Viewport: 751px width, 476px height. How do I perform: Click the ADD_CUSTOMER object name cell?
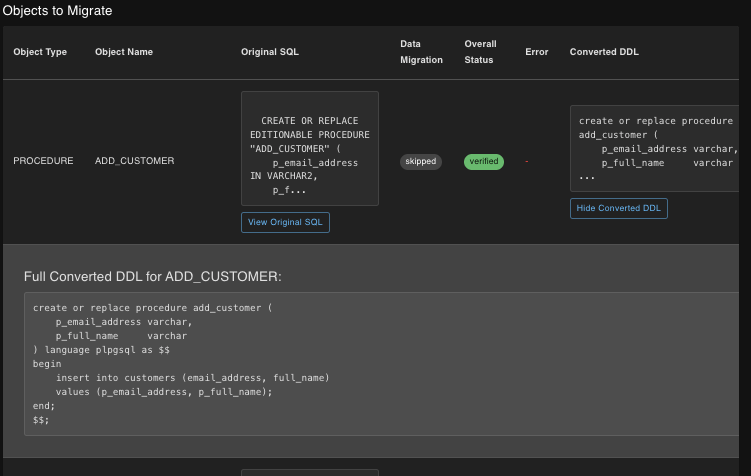point(134,161)
